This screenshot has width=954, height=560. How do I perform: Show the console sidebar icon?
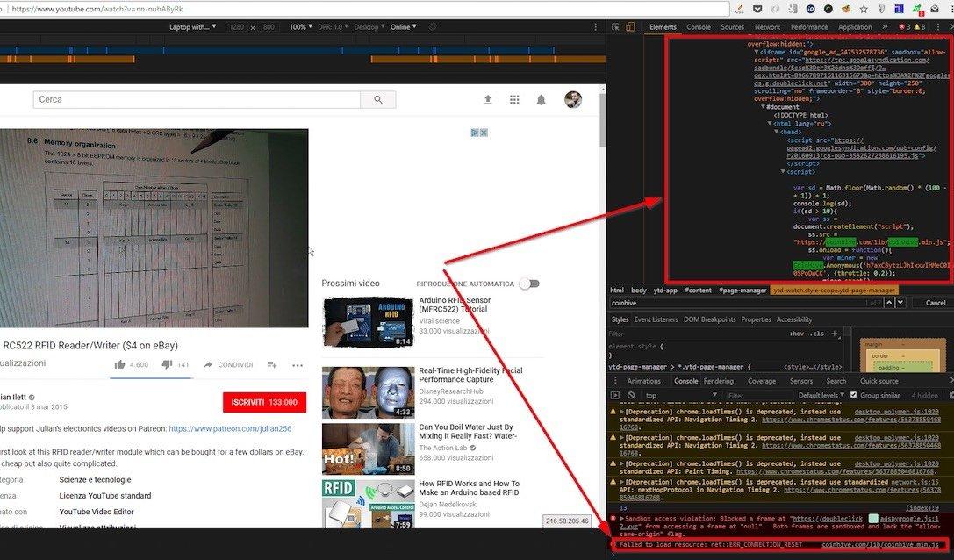[615, 395]
